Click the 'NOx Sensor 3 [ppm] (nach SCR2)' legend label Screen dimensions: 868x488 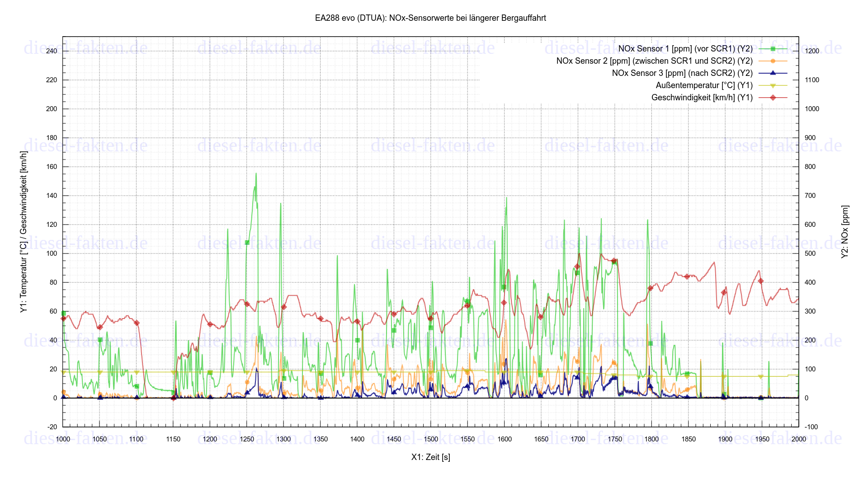682,73
